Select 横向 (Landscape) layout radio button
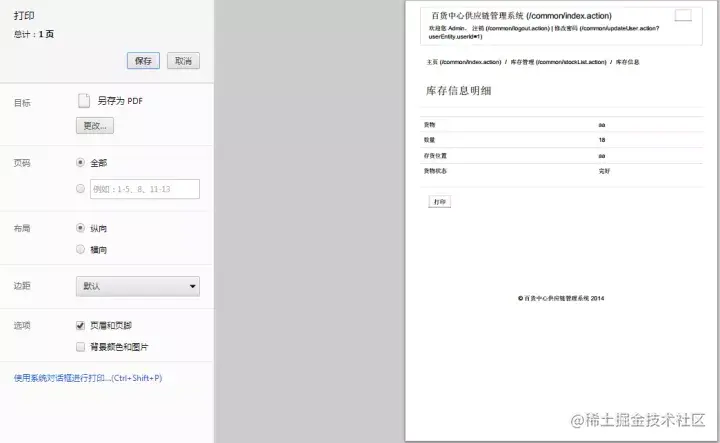 click(x=80, y=249)
